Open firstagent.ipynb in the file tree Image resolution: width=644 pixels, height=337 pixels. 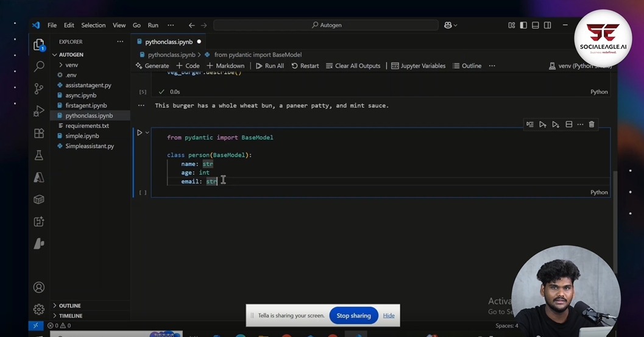pyautogui.click(x=86, y=105)
